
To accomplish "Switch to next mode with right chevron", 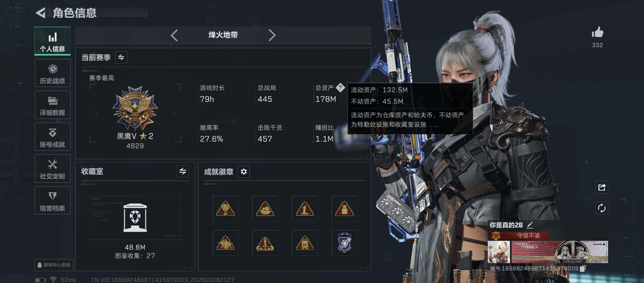I will pyautogui.click(x=272, y=35).
